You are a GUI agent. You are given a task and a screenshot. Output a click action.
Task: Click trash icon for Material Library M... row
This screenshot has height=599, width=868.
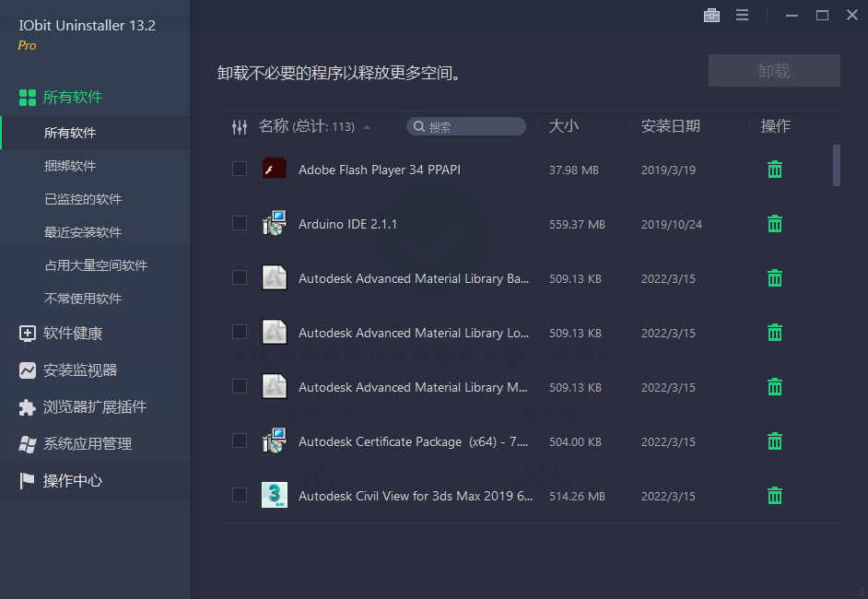coord(774,386)
